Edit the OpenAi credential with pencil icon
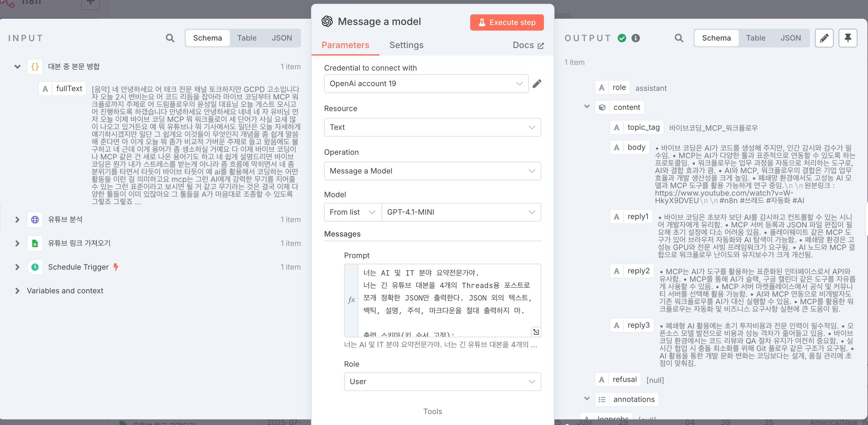 [537, 84]
